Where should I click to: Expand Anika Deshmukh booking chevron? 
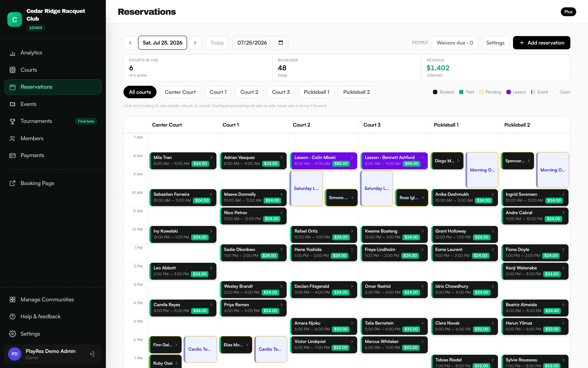point(493,194)
